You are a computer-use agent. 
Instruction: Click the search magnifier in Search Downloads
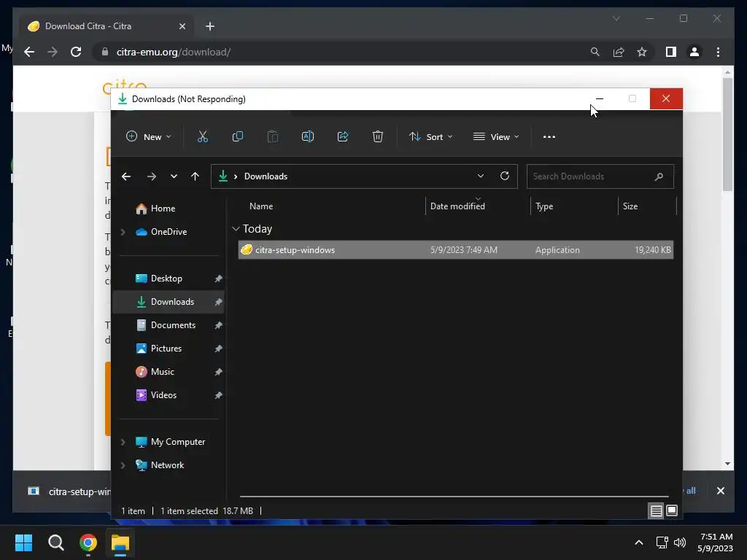coord(659,176)
